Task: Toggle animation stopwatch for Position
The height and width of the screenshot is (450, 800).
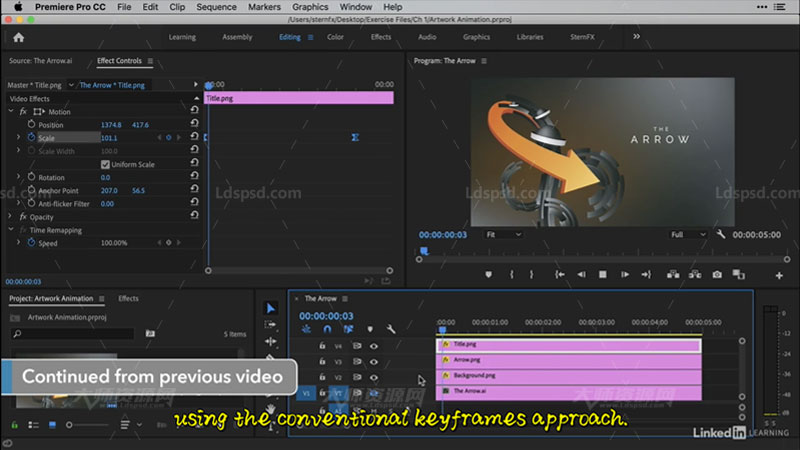Action: click(x=32, y=124)
